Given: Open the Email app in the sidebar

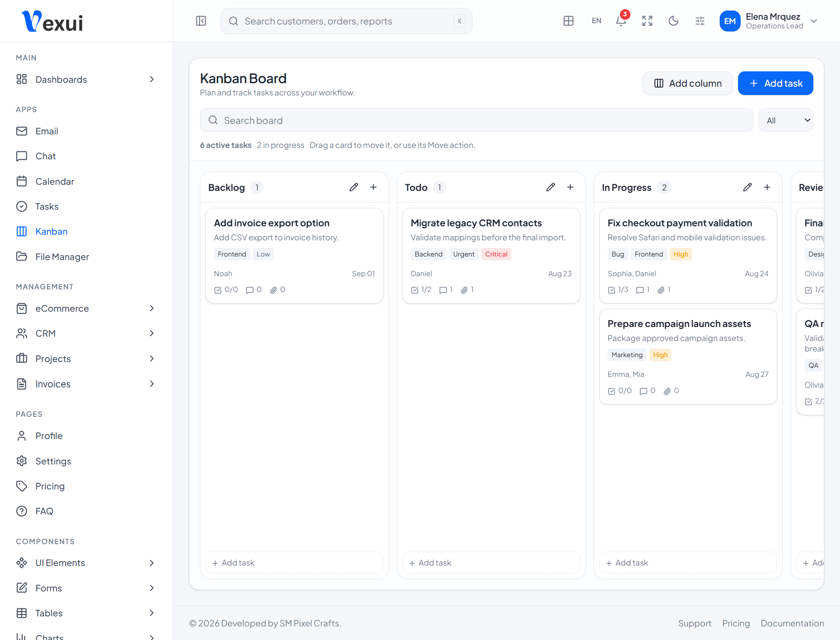Looking at the screenshot, I should coord(86,131).
